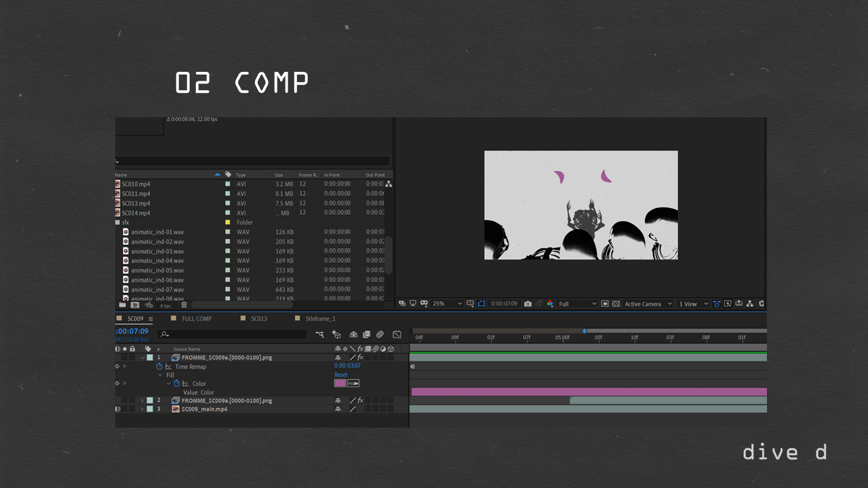Click the yellow label of sfx folder
Viewport: 868px width, 488px height.
pos(228,222)
